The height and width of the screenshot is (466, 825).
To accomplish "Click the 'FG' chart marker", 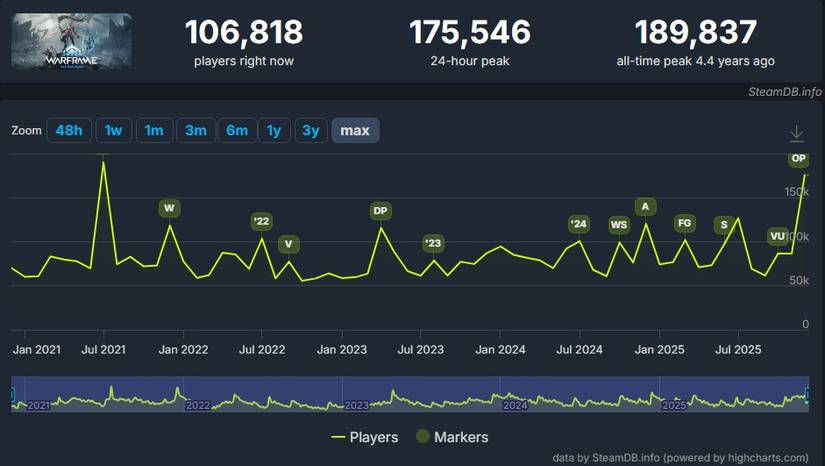I will [684, 223].
